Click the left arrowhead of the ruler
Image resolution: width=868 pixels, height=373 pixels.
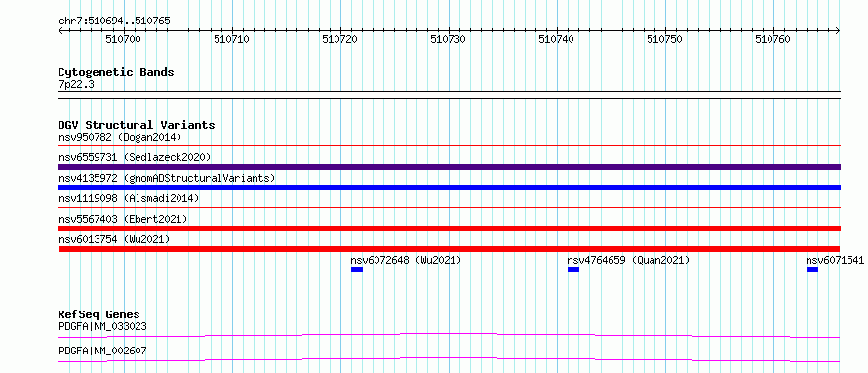click(61, 31)
